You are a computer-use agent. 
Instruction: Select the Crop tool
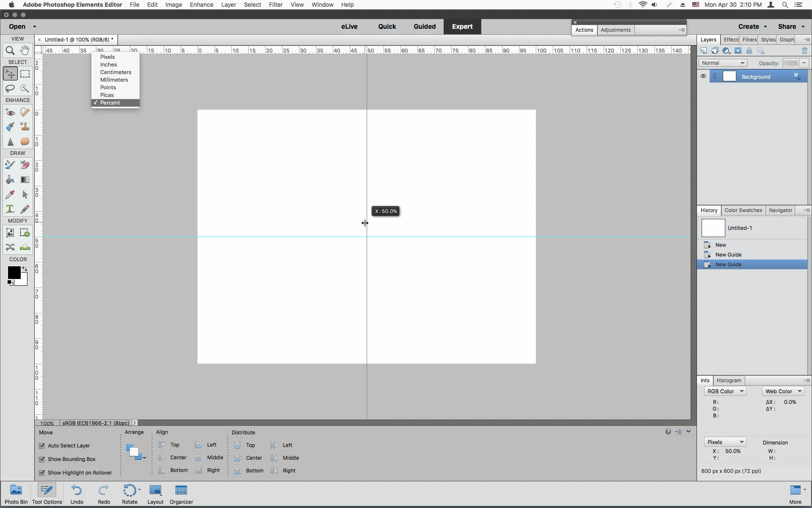tap(10, 233)
